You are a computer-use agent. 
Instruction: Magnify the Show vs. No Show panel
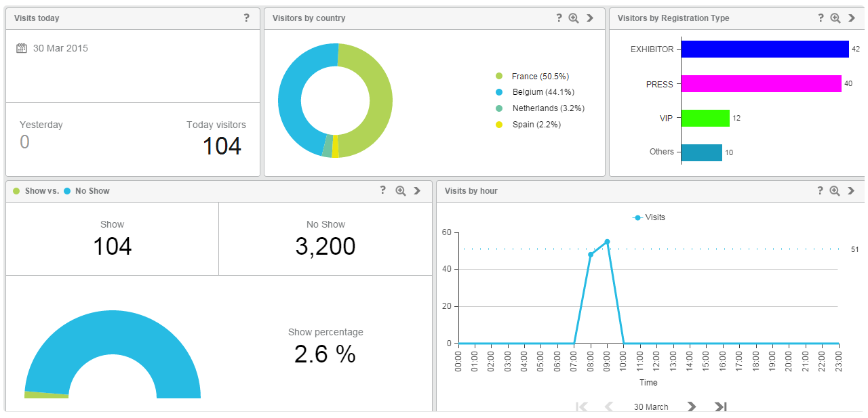(x=401, y=191)
